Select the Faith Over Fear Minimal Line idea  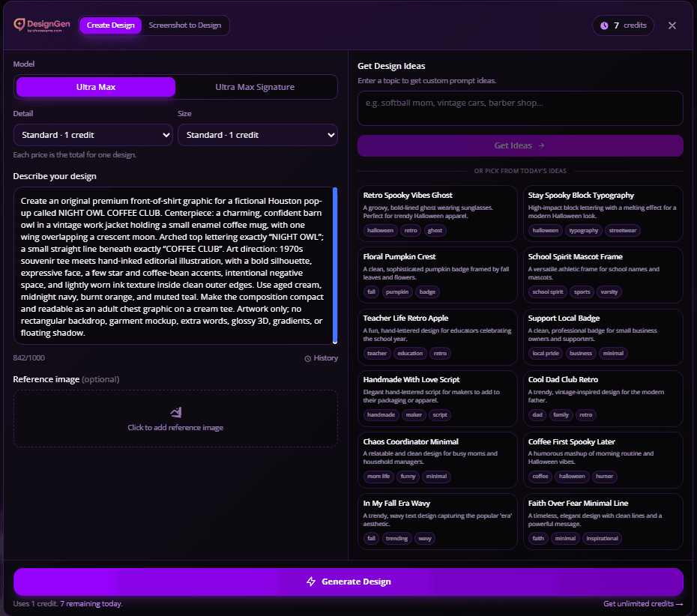pyautogui.click(x=603, y=522)
